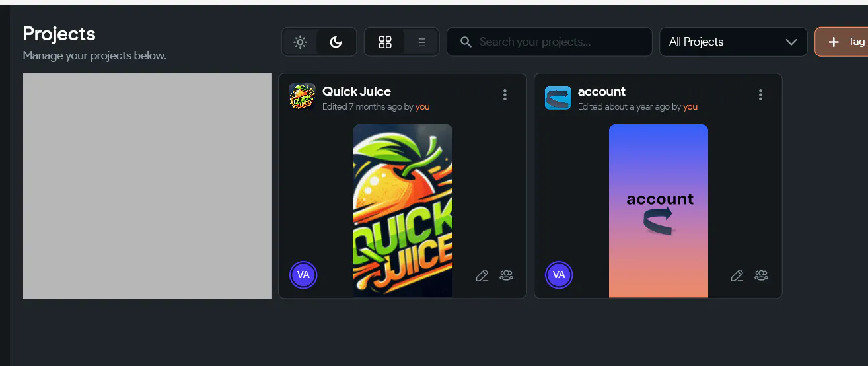
Task: Click the Tag button
Action: 842,42
